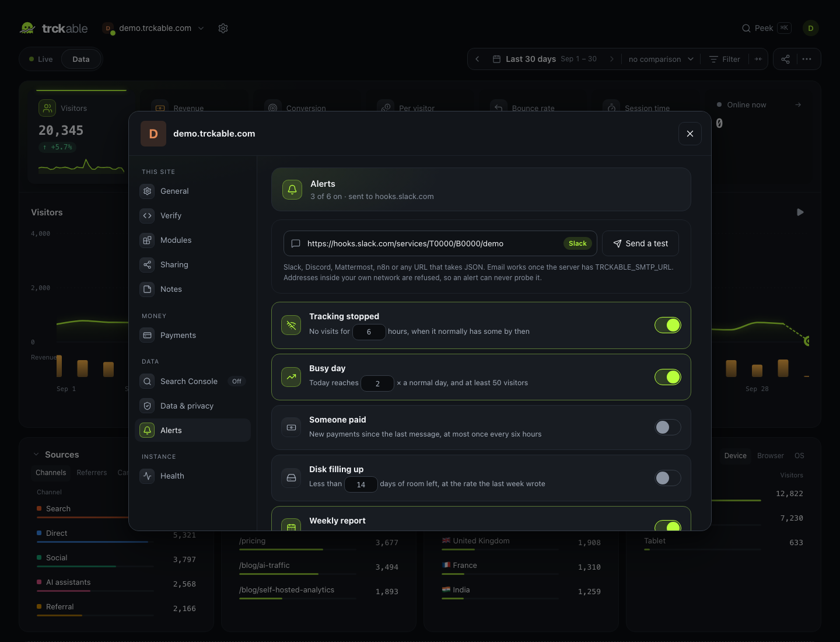Click the General gear icon in sidebar
The image size is (840, 642).
(147, 191)
